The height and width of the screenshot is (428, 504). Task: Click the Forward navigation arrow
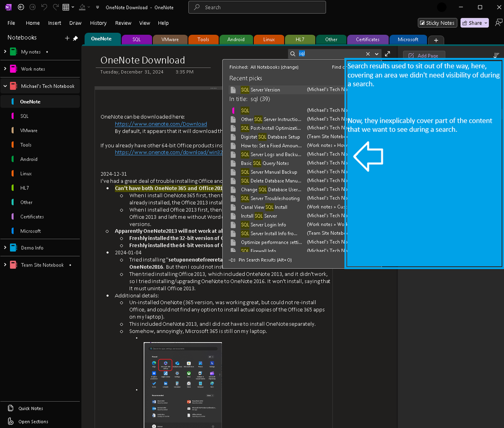point(32,7)
